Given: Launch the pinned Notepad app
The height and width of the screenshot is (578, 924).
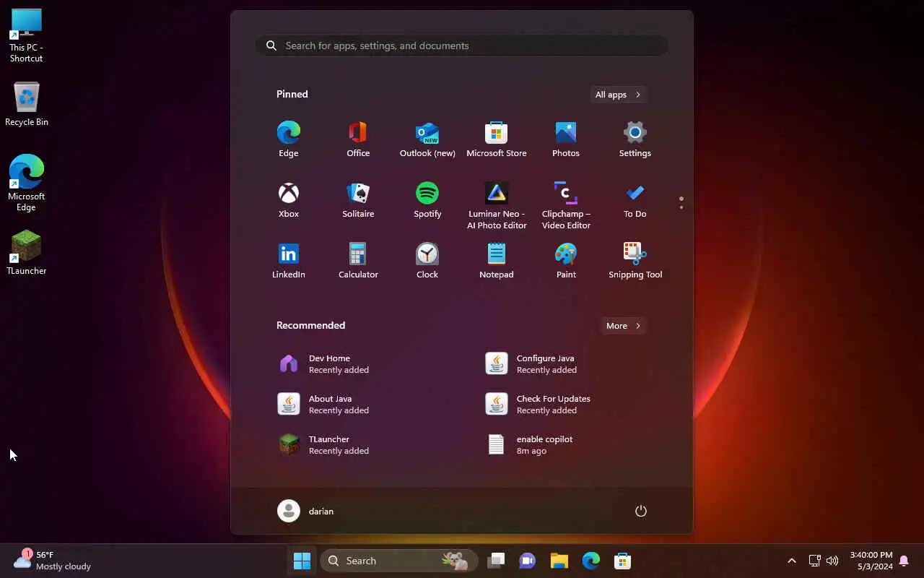Looking at the screenshot, I should (x=497, y=260).
